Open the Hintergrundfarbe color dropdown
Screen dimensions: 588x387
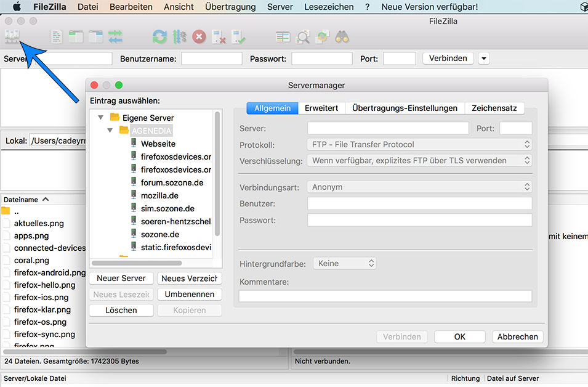(344, 263)
